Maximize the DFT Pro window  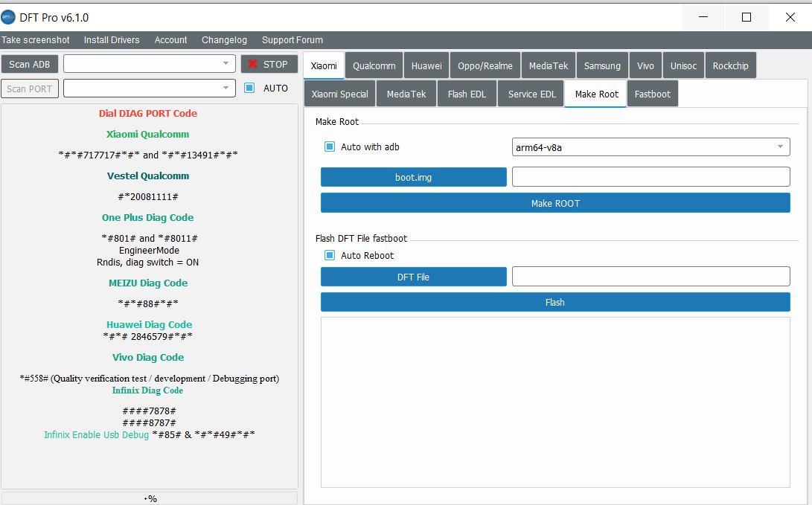coord(747,17)
